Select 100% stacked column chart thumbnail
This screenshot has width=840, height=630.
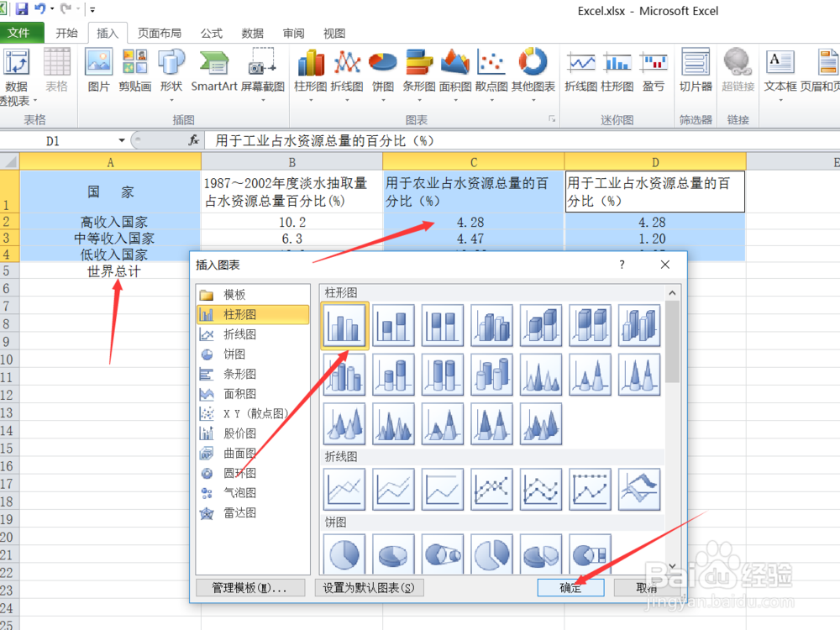(x=443, y=325)
